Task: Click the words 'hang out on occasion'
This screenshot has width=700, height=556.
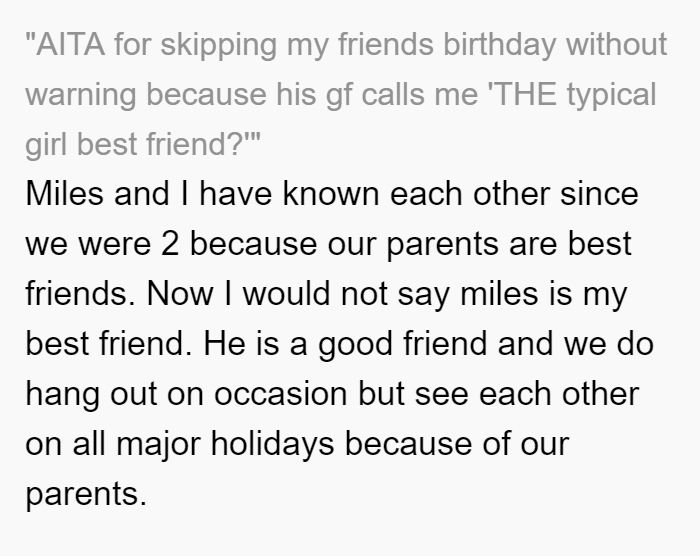Action: pyautogui.click(x=186, y=394)
